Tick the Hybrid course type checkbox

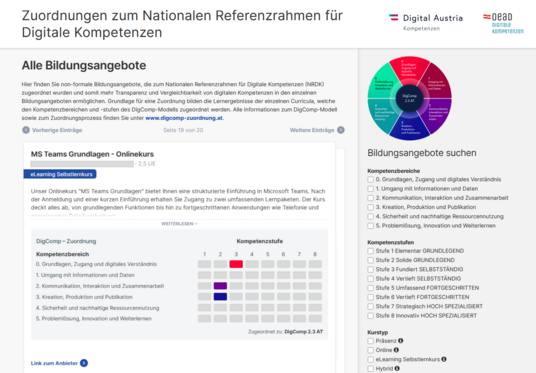[x=371, y=369]
